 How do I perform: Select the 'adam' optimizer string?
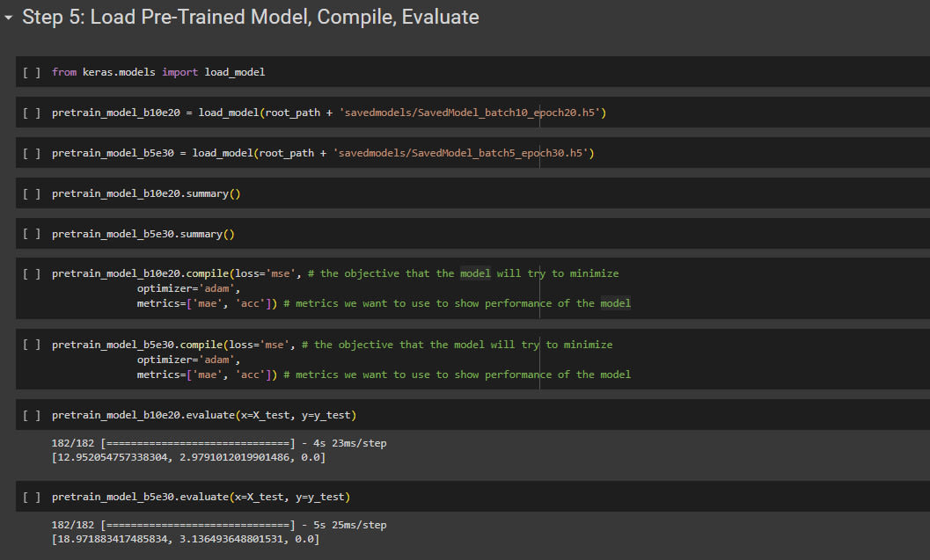[x=217, y=287]
